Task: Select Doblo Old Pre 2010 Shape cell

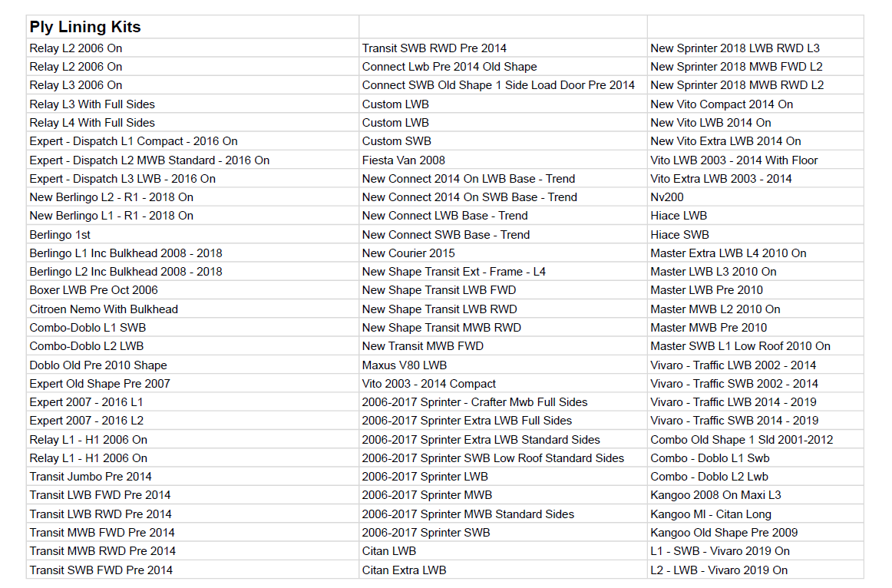Action: (98, 365)
